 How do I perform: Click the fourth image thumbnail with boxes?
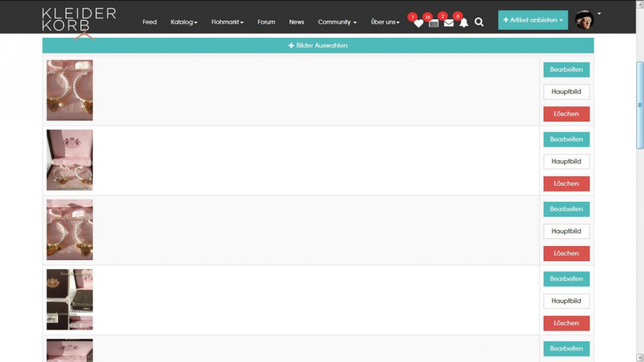[x=70, y=299]
